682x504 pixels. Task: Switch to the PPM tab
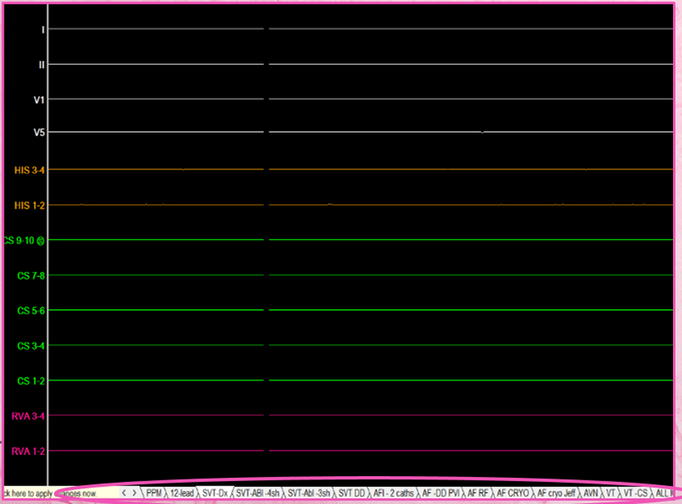point(154,493)
